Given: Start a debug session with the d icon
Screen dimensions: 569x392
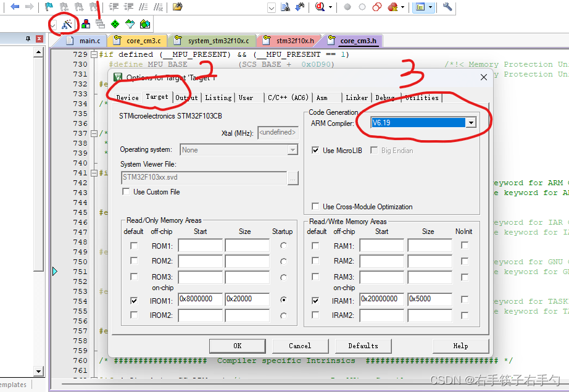Looking at the screenshot, I should pyautogui.click(x=319, y=7).
